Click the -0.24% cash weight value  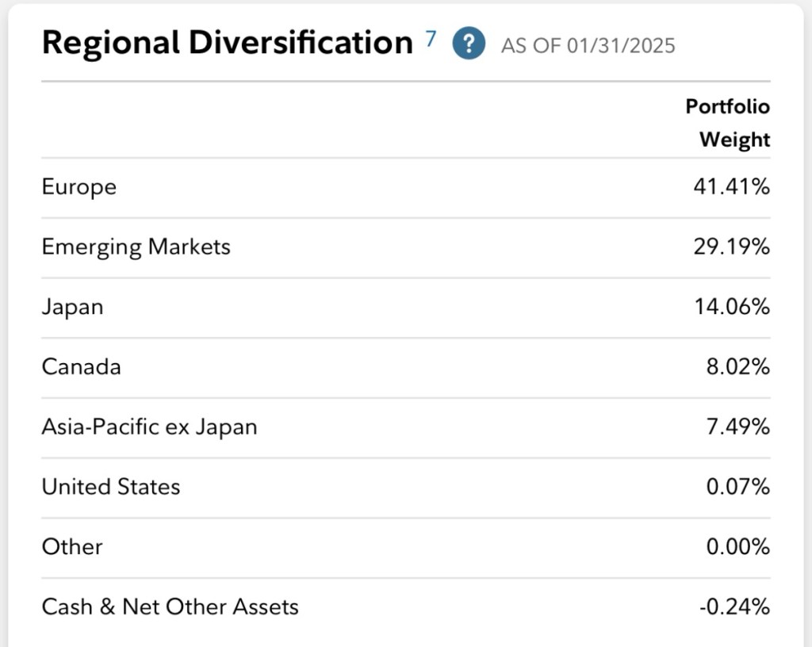[x=734, y=607]
